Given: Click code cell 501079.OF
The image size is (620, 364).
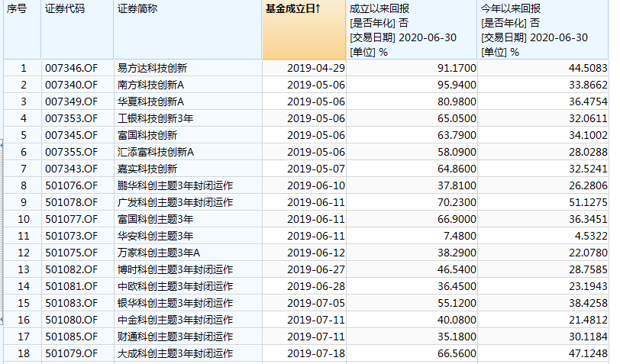Looking at the screenshot, I should (71, 354).
